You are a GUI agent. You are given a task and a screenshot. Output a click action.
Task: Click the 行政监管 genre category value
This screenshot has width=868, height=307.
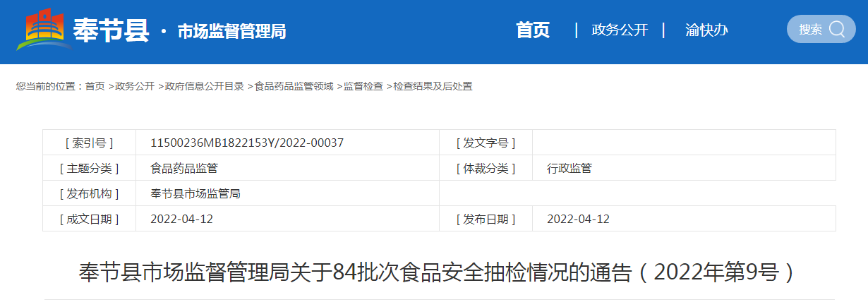pyautogui.click(x=569, y=168)
